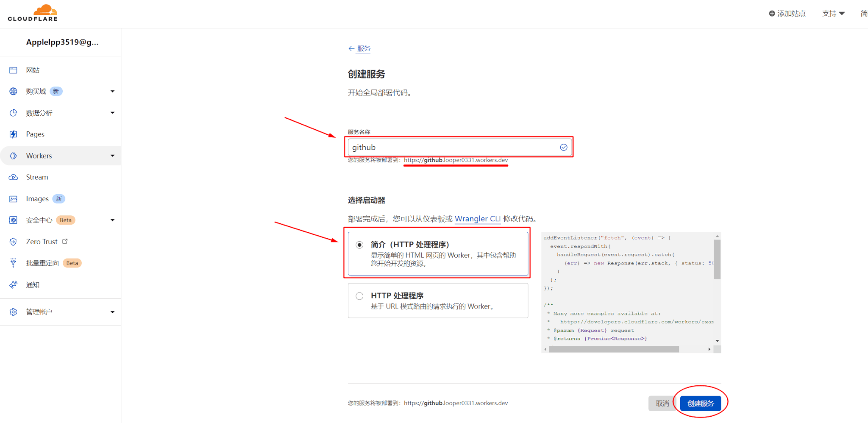Click the 创建服务 button
Image resolution: width=868 pixels, height=423 pixels.
pyautogui.click(x=700, y=404)
